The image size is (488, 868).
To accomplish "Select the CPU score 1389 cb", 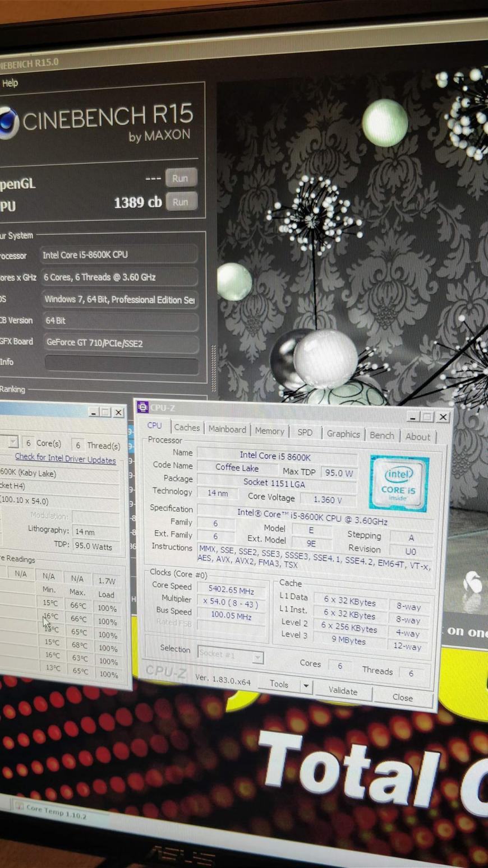I will coord(137,202).
